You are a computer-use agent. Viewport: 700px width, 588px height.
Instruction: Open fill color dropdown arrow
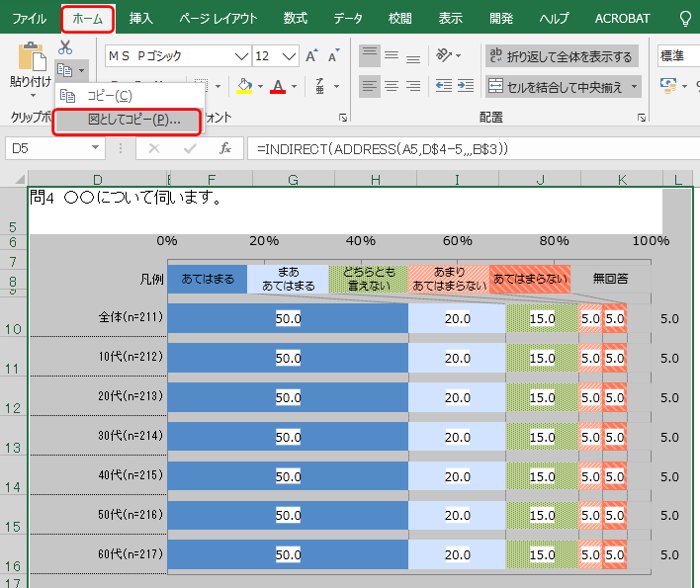(260, 87)
